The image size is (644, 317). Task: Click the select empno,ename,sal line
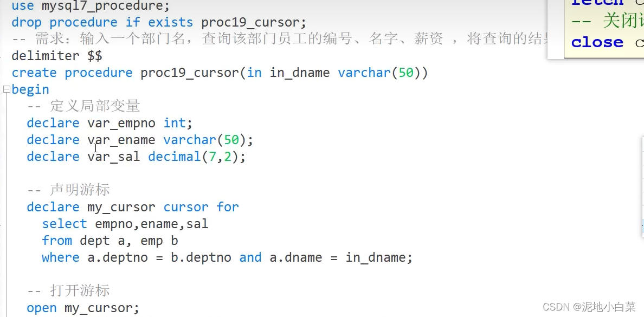[x=125, y=224]
